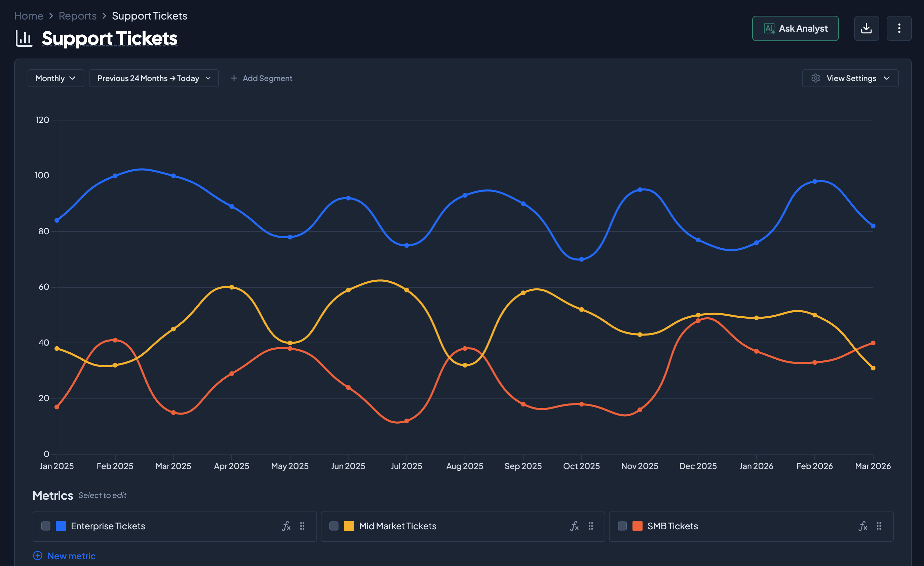Image resolution: width=924 pixels, height=566 pixels.
Task: Check the Mid Market Tickets checkbox
Action: coord(334,526)
